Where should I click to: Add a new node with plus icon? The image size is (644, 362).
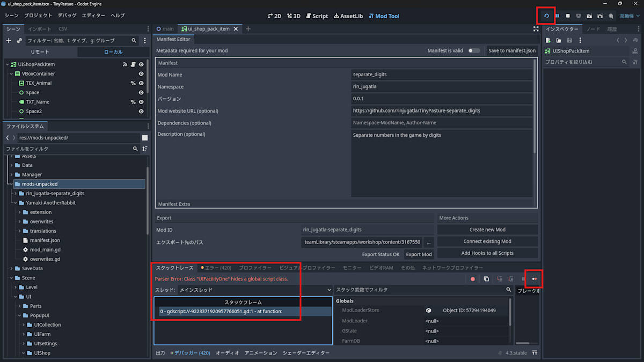coord(9,40)
